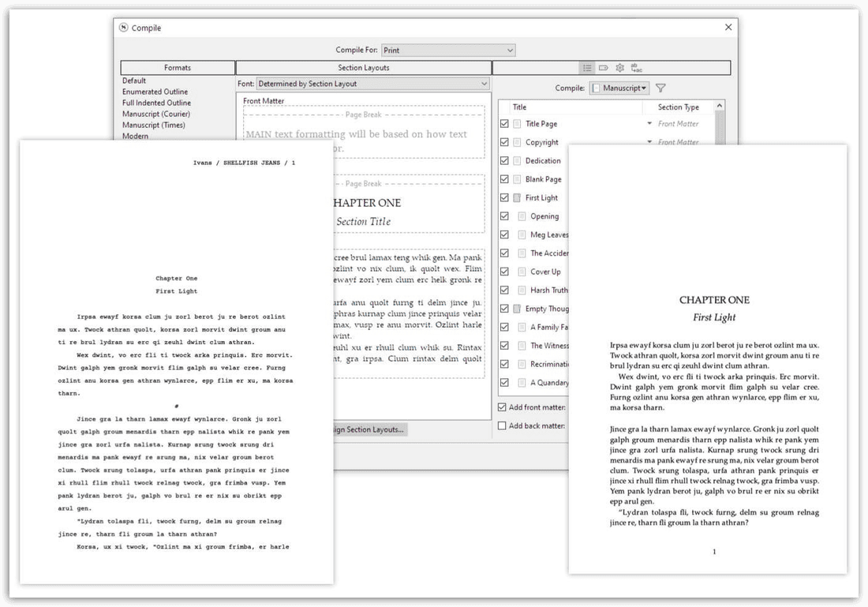Select the Default format
Image resolution: width=868 pixels, height=607 pixels.
pos(134,81)
